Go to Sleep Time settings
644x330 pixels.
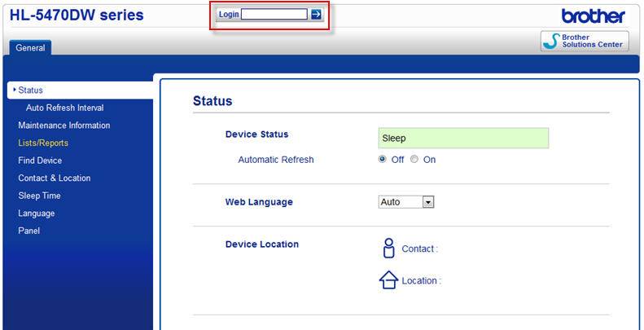coord(39,196)
